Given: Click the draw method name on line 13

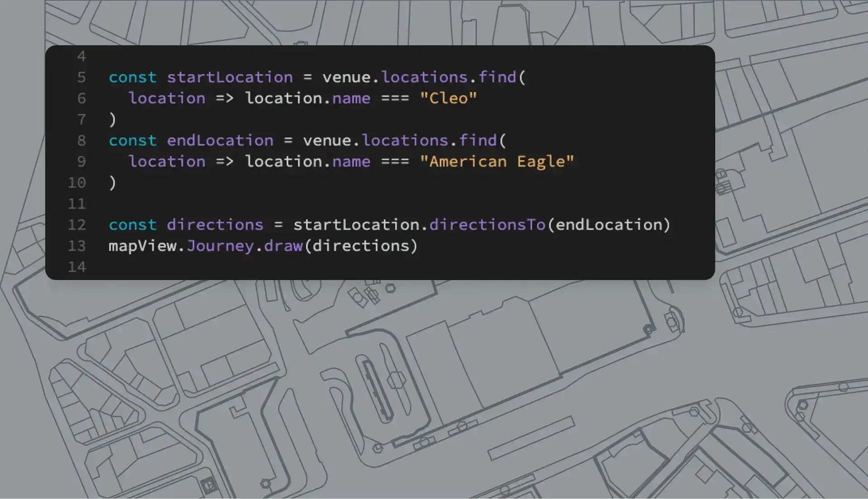Looking at the screenshot, I should pyautogui.click(x=283, y=246).
